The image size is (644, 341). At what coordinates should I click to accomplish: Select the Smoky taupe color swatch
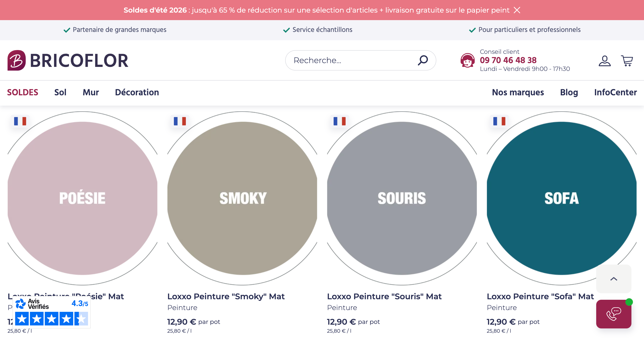[242, 198]
